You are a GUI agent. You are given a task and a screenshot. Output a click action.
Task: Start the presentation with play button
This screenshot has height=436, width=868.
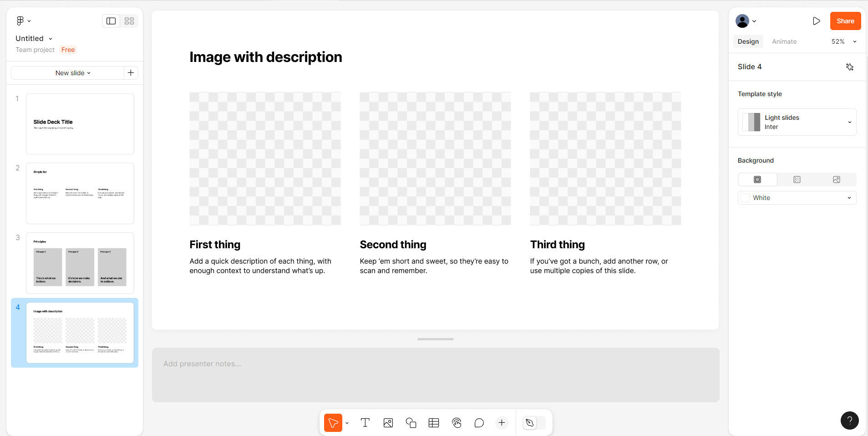pyautogui.click(x=817, y=21)
